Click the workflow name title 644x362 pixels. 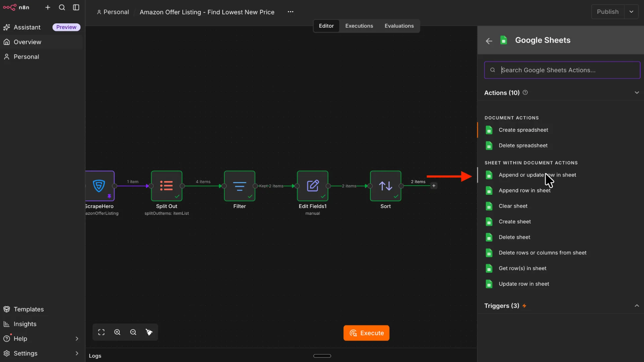point(207,12)
